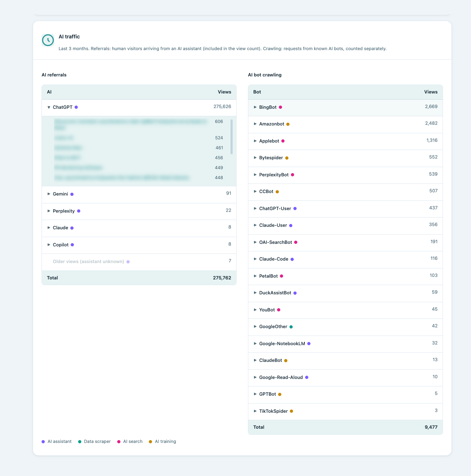471x476 pixels.
Task: Click the amber dot beside GPTBot
Action: tap(280, 395)
